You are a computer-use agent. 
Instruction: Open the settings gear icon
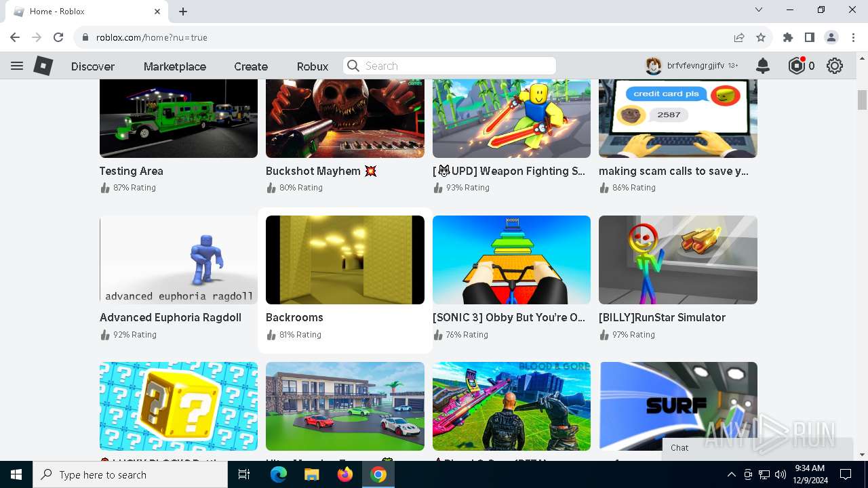click(x=835, y=66)
